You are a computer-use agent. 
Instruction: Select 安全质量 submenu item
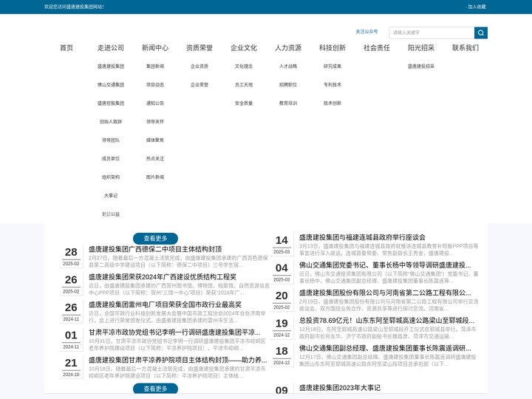click(x=244, y=103)
